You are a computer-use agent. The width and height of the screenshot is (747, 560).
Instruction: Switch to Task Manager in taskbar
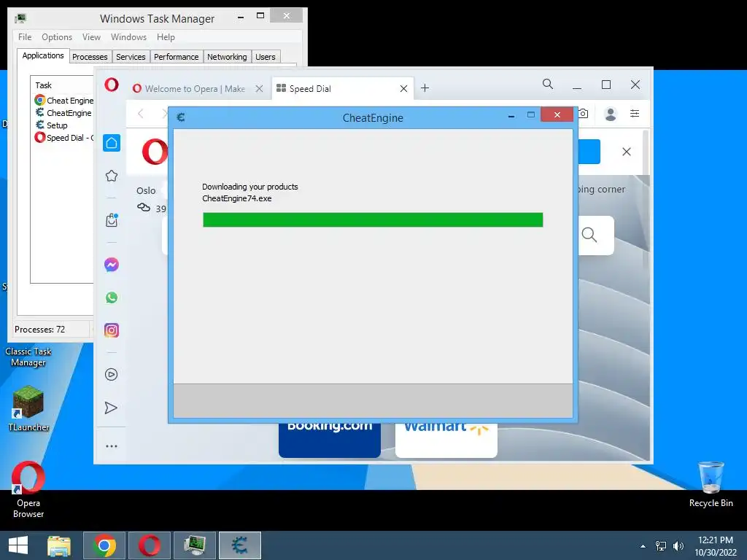[195, 545]
